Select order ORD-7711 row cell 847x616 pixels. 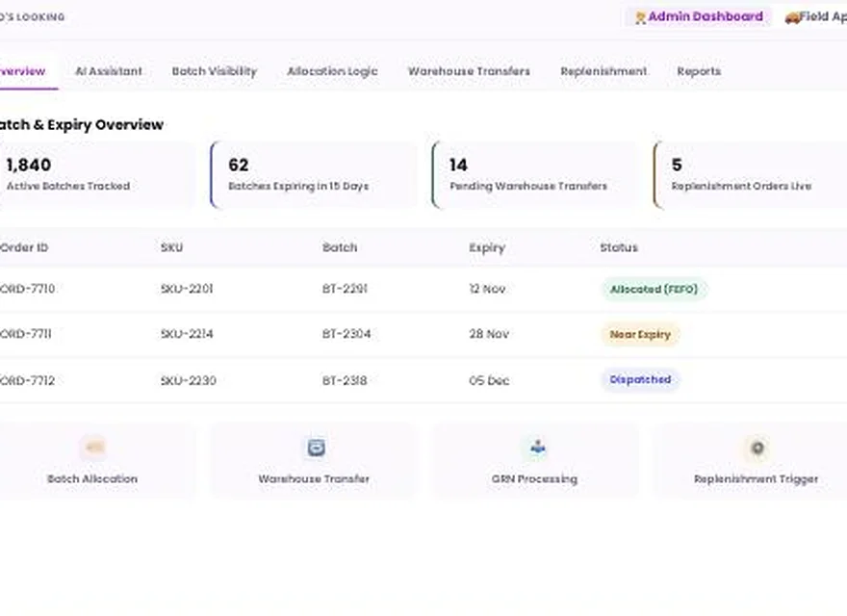[26, 334]
